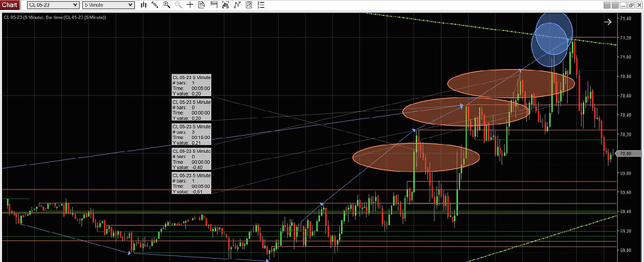Select the lowest orange ellipse drawing

(416, 157)
